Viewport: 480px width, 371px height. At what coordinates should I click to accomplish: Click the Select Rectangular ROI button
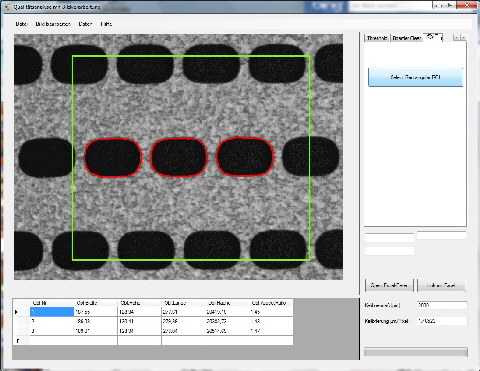(415, 77)
